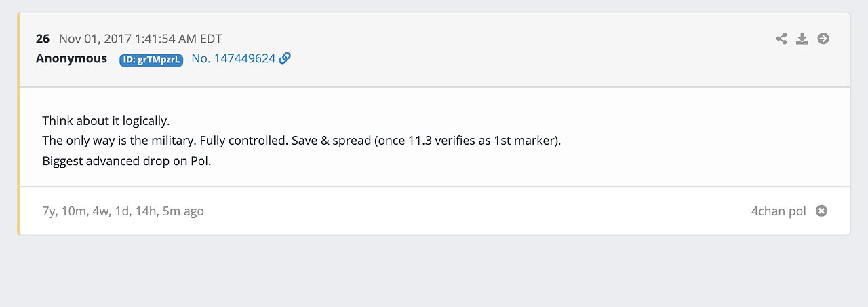The image size is (868, 307).
Task: Click the 4chan pol source label
Action: 778,211
